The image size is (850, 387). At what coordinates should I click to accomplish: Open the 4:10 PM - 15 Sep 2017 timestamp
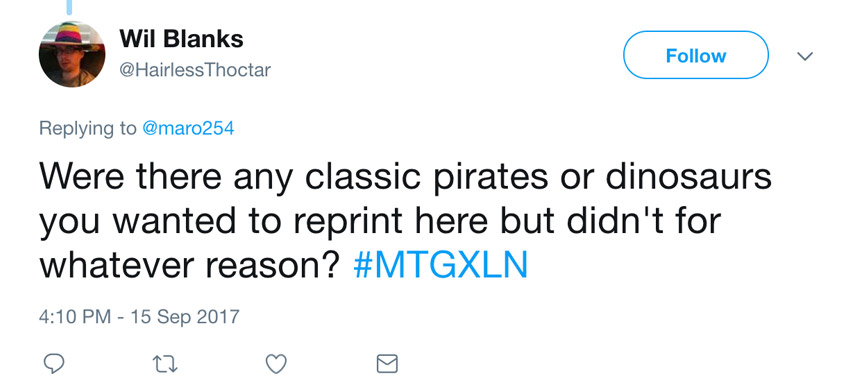(x=139, y=315)
